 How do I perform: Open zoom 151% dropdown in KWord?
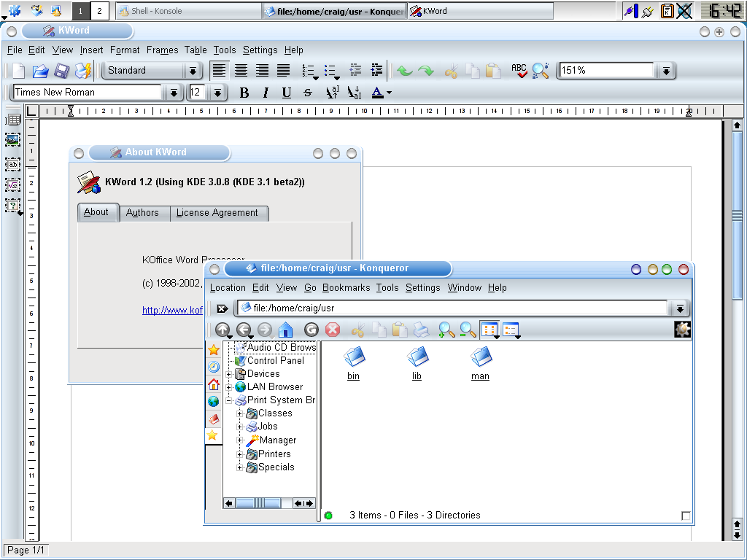point(666,71)
